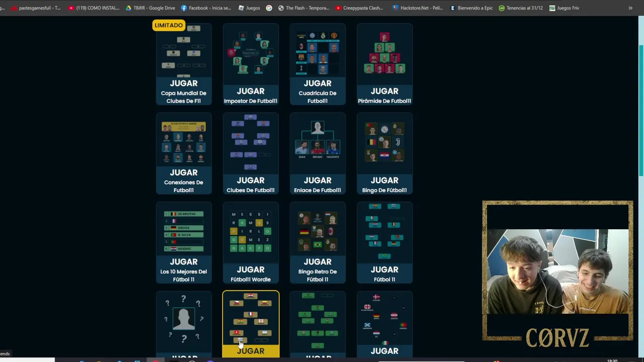Open the Tenencias al 31/12 bookmark
The height and width of the screenshot is (362, 644).
click(x=521, y=8)
